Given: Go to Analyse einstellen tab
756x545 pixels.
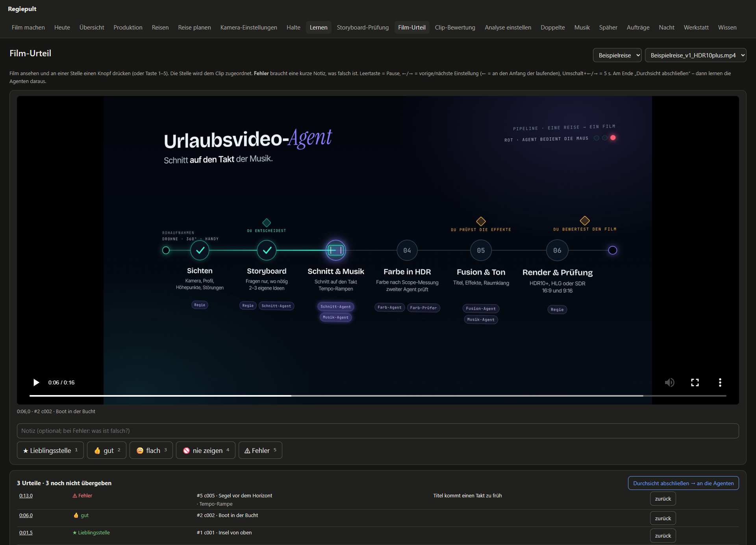Looking at the screenshot, I should 508,28.
